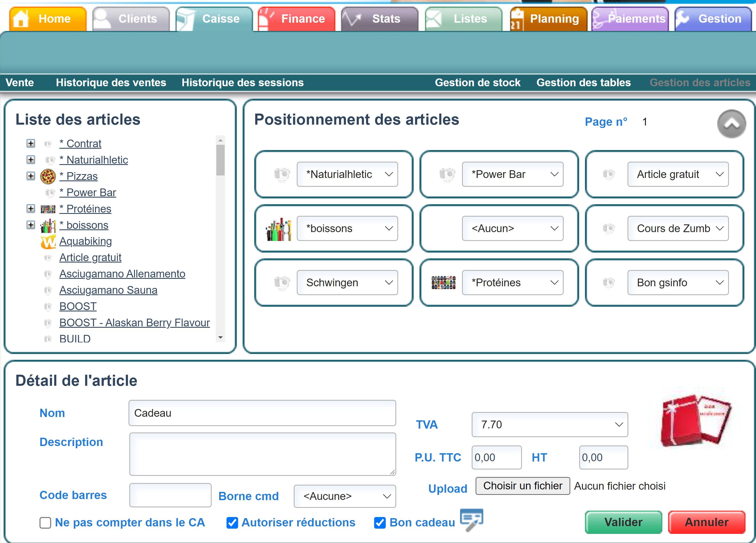Click the Pizzas pizza icon in list
The width and height of the screenshot is (756, 543).
coord(48,176)
